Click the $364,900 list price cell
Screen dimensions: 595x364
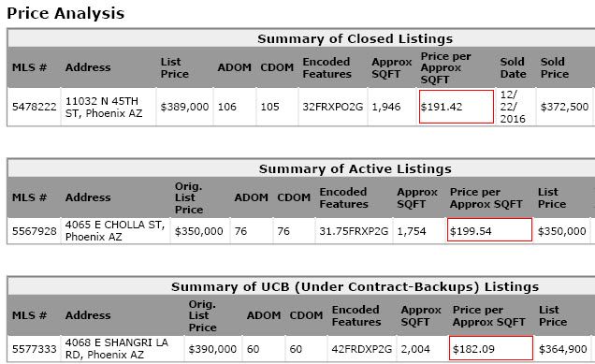563,349
